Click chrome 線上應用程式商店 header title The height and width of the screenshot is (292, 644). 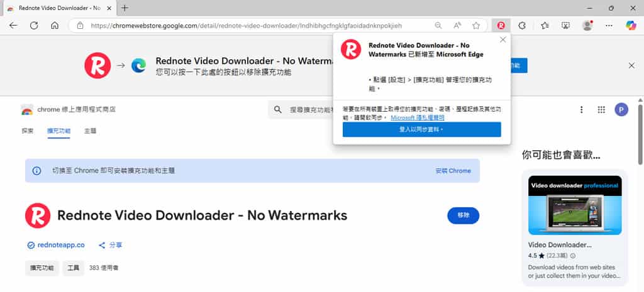coord(76,109)
